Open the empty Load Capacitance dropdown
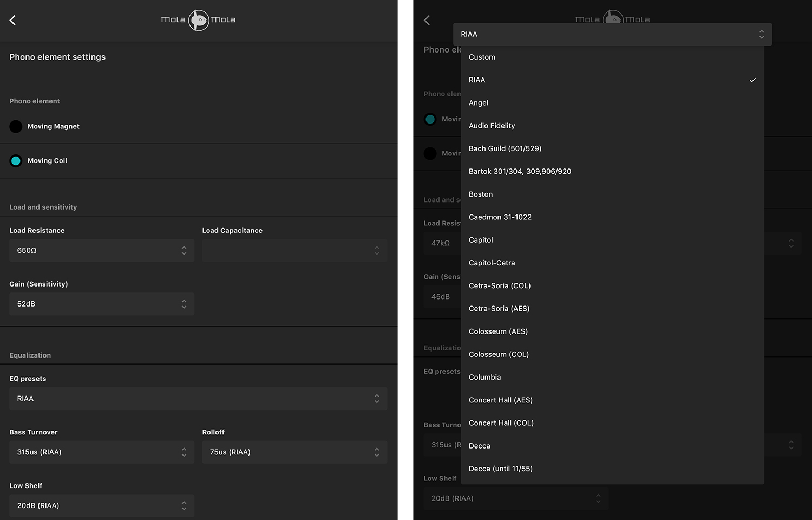Image resolution: width=812 pixels, height=520 pixels. coord(294,250)
